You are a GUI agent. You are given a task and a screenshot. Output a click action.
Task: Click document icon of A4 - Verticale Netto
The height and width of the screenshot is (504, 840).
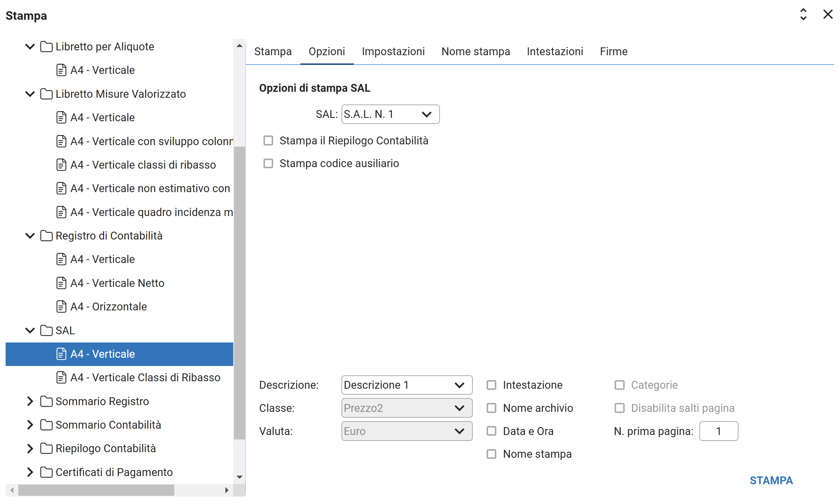(61, 283)
